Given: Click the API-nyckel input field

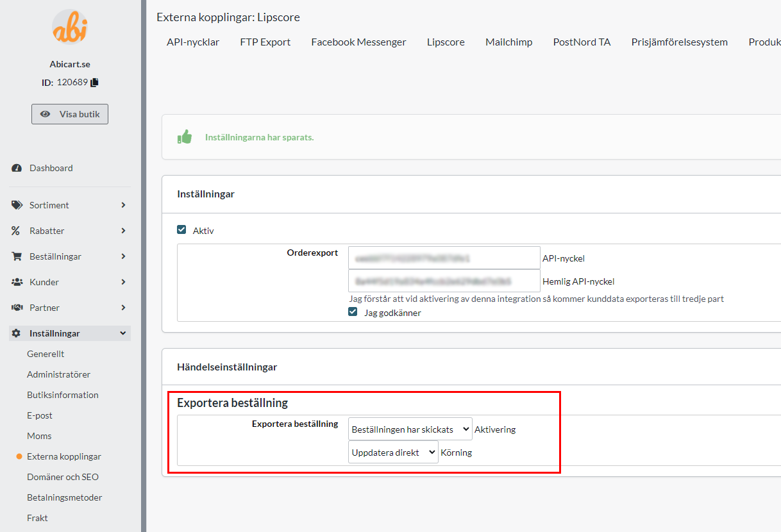Looking at the screenshot, I should 444,258.
